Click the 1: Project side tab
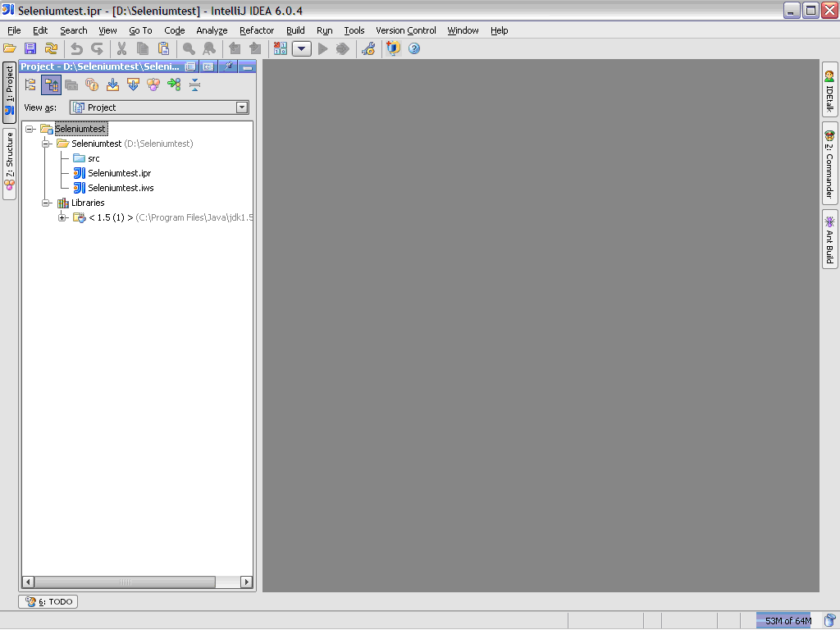840x630 pixels. click(10, 93)
